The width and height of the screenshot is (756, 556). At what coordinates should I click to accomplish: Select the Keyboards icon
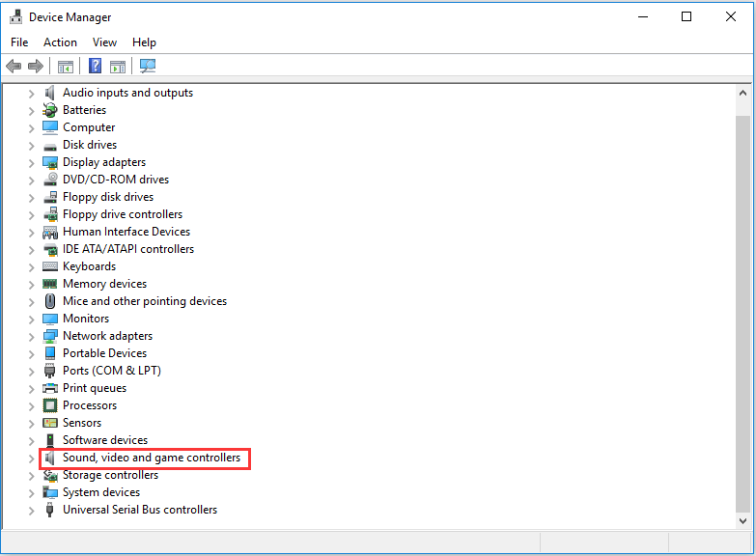click(49, 266)
